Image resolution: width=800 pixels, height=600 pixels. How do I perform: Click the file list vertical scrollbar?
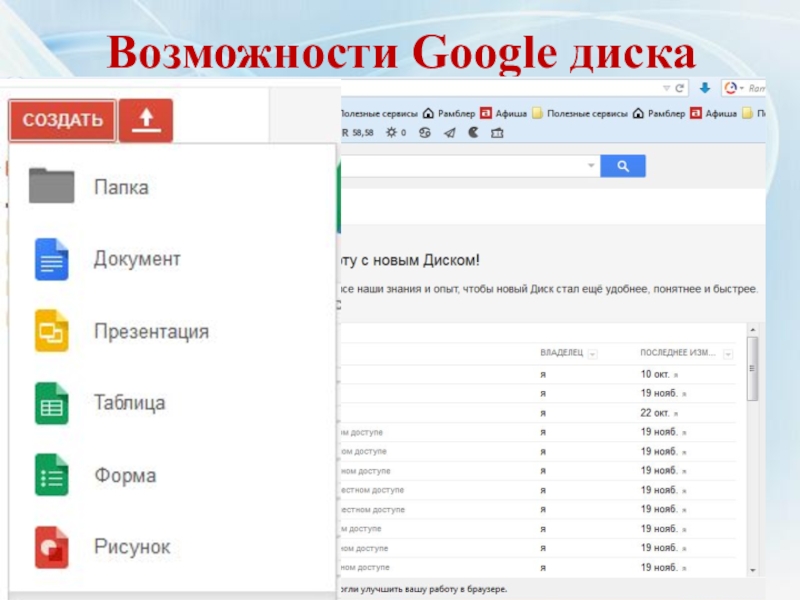tap(753, 370)
